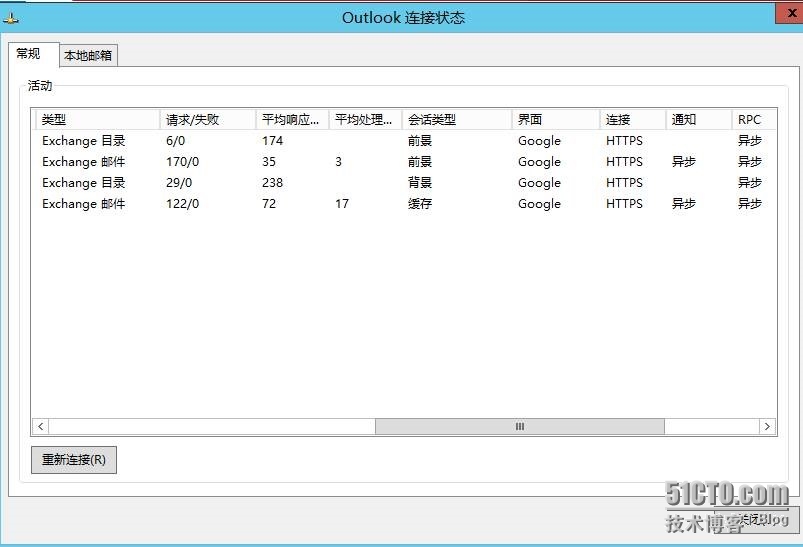
Task: Click Google in the 6/0 row
Action: pyautogui.click(x=539, y=141)
